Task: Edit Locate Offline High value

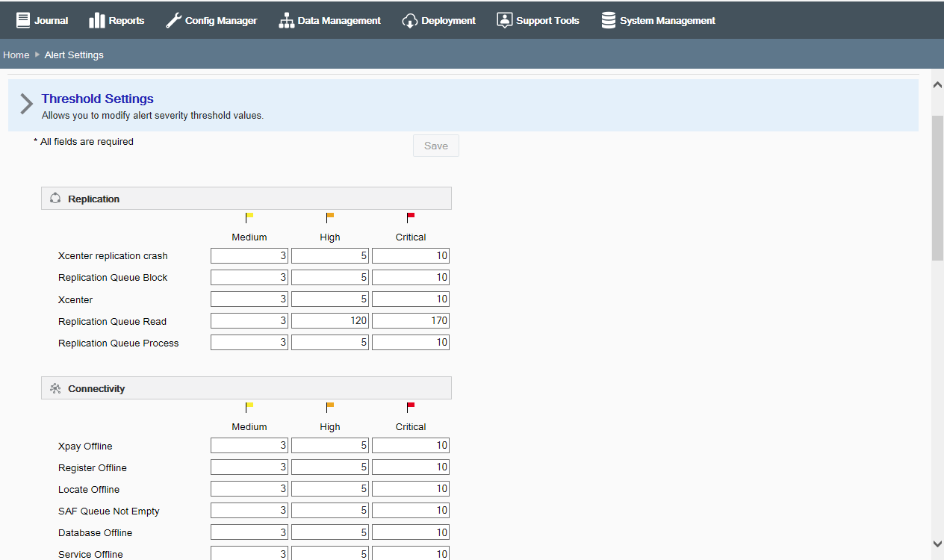Action: (330, 488)
